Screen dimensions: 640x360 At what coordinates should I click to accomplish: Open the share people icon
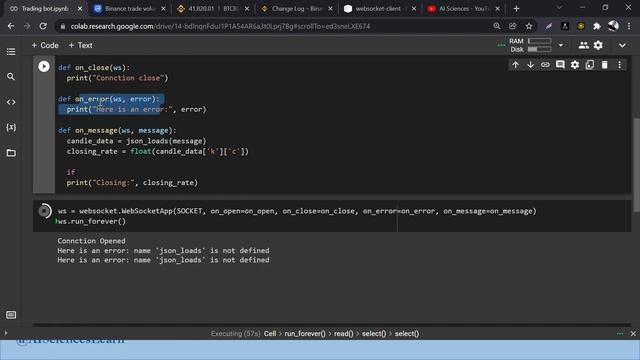pyautogui.click(x=584, y=45)
